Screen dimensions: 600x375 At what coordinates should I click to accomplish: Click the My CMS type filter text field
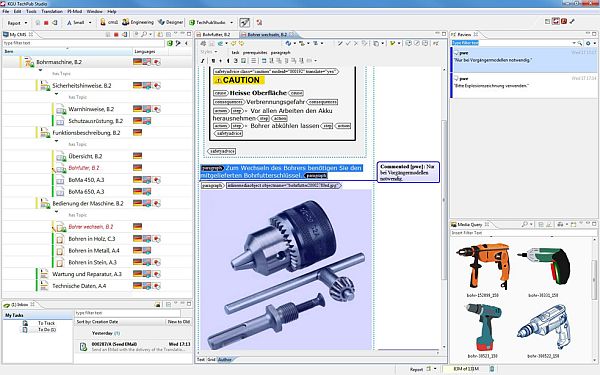(83, 43)
